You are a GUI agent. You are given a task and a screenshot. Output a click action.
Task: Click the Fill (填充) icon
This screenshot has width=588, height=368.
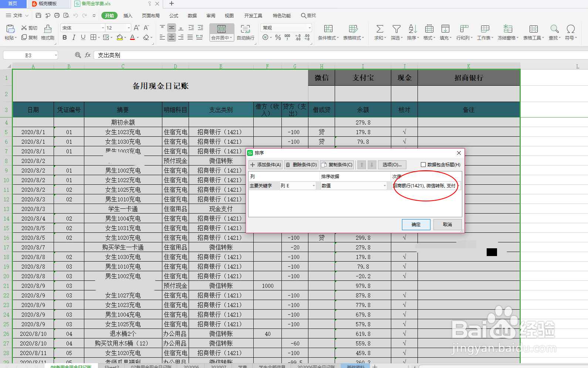(x=445, y=29)
